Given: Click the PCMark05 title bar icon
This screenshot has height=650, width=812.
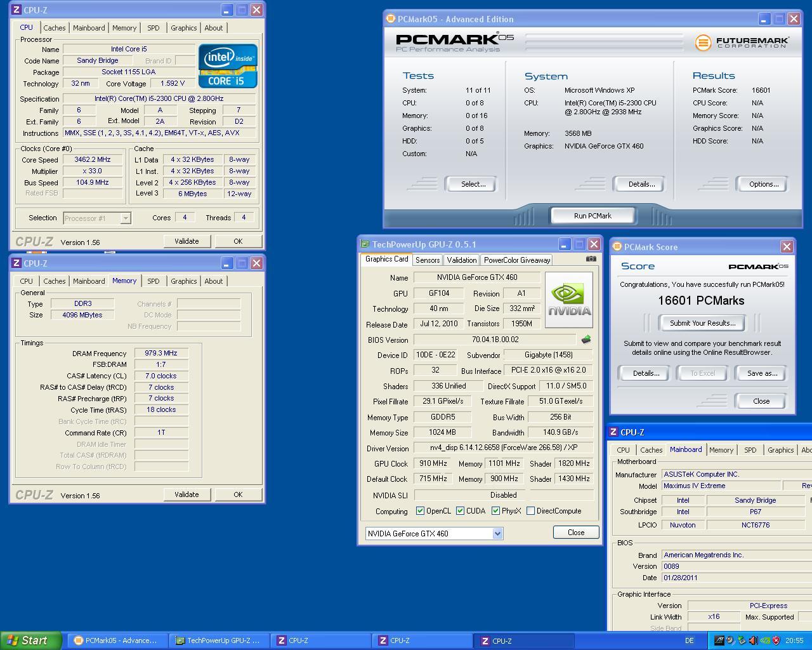Looking at the screenshot, I should (391, 19).
